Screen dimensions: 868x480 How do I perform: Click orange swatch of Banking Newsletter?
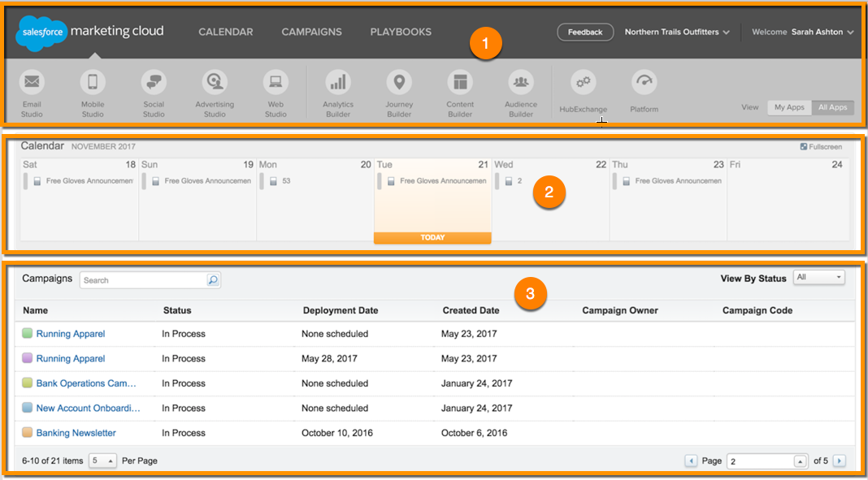tap(27, 432)
